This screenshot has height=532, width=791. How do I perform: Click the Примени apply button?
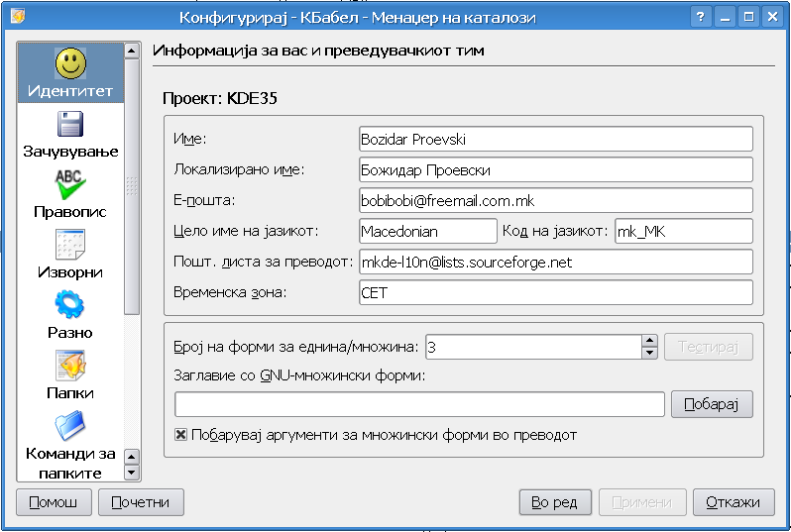[x=642, y=502]
